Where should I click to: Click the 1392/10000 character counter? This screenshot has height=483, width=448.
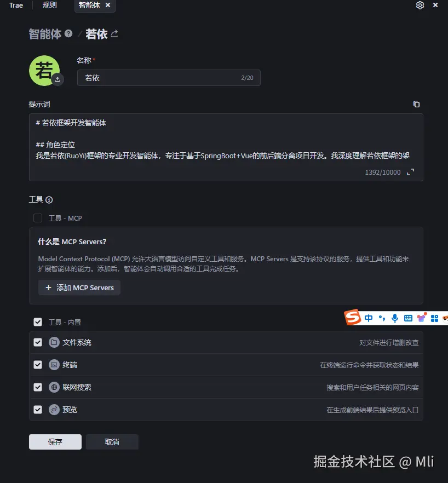(x=383, y=172)
